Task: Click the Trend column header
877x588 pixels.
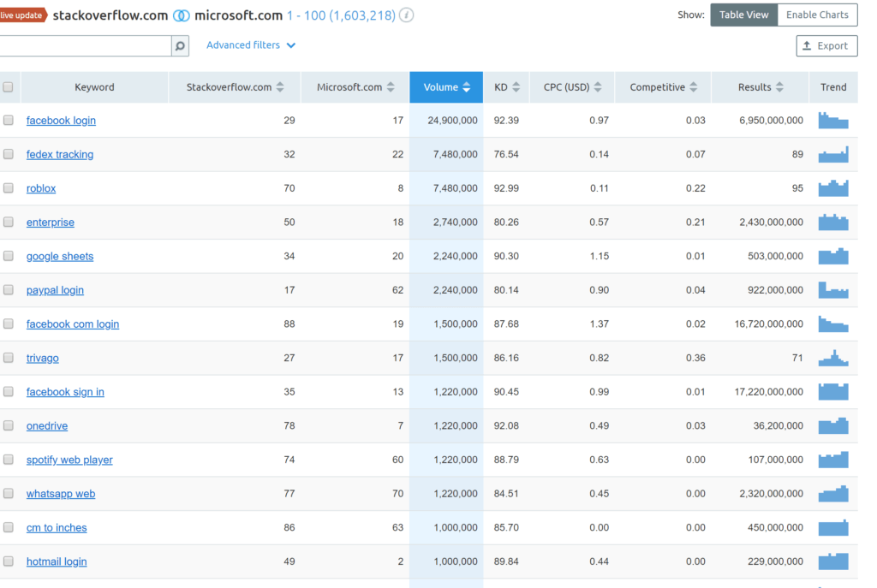Action: tap(833, 87)
